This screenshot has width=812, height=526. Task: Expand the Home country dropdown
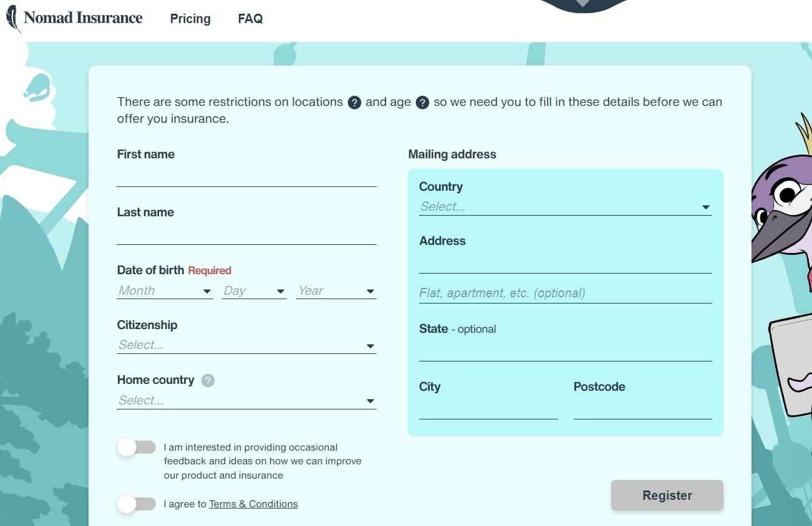(x=246, y=401)
